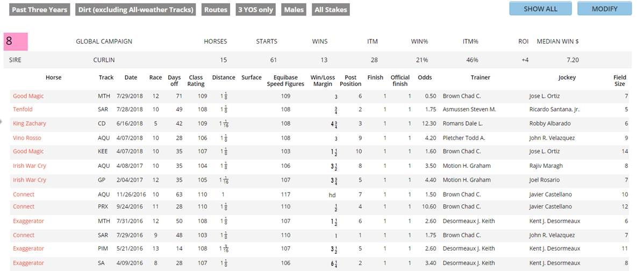Open Good Magic link in 7/29/2018 row
The image size is (644, 271).
(28, 96)
